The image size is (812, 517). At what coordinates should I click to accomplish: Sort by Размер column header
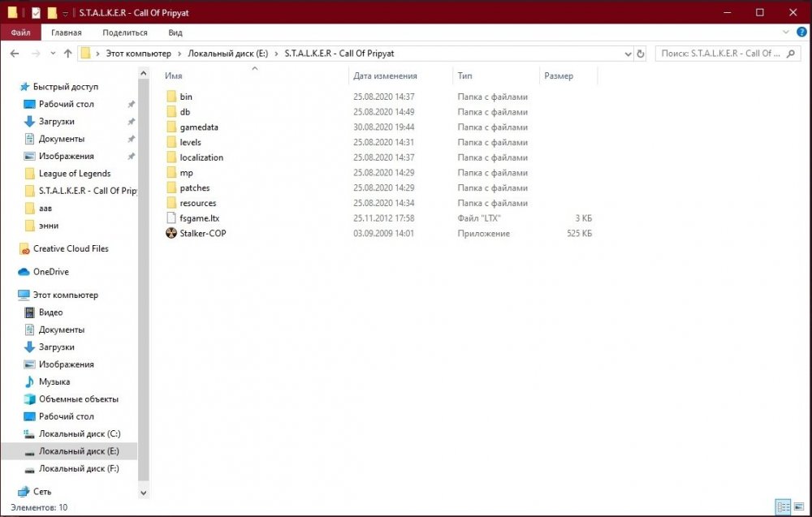coord(559,75)
